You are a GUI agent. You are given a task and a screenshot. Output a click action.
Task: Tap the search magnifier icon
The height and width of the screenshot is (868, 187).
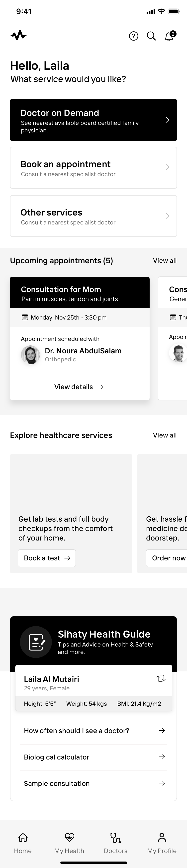click(151, 36)
